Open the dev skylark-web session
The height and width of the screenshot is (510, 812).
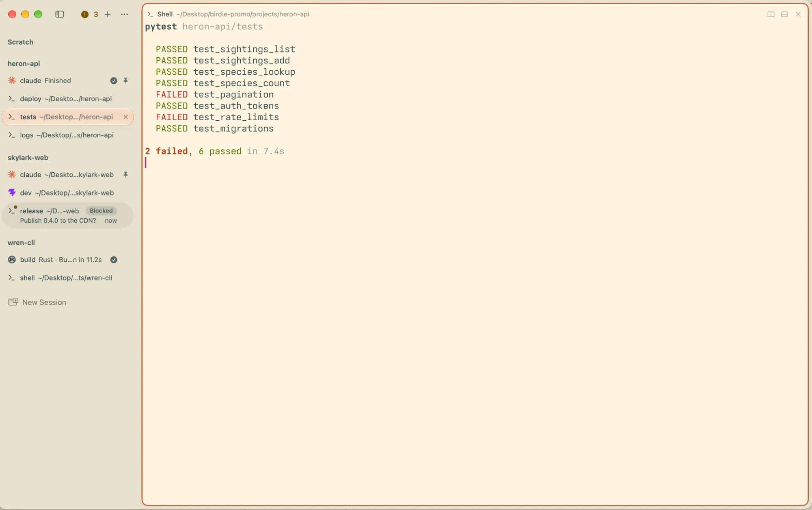pyautogui.click(x=68, y=193)
